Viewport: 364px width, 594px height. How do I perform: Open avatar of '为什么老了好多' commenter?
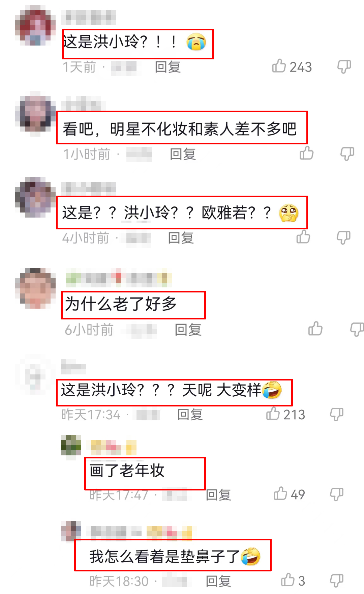point(35,288)
